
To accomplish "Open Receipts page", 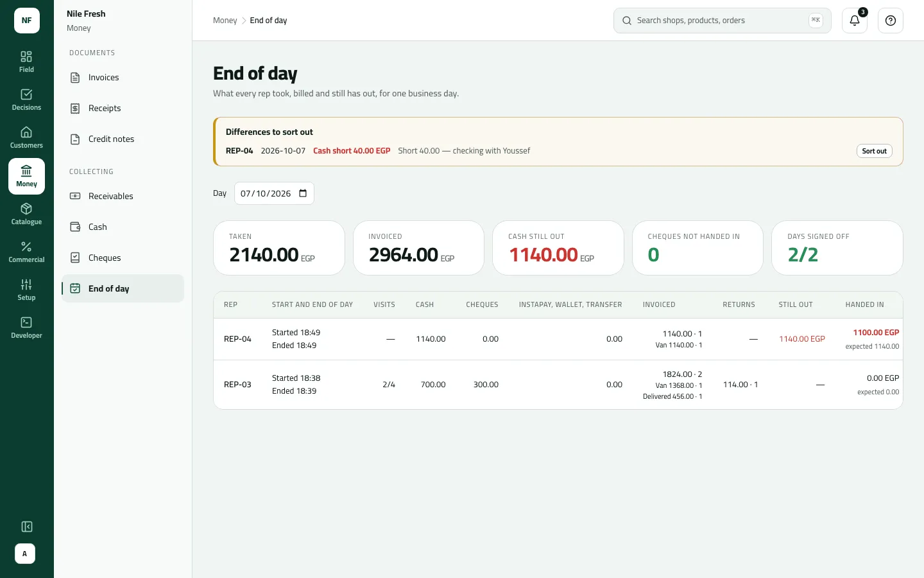I will point(123,109).
